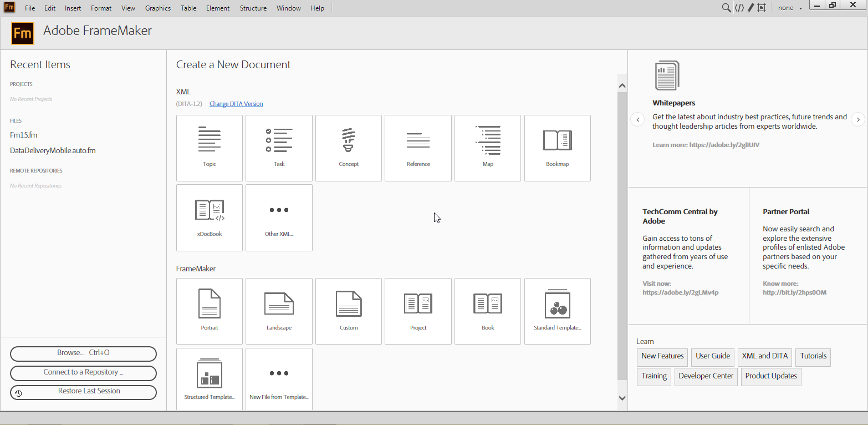The image size is (868, 425).
Task: Open the XML and DITA button
Action: pos(765,357)
